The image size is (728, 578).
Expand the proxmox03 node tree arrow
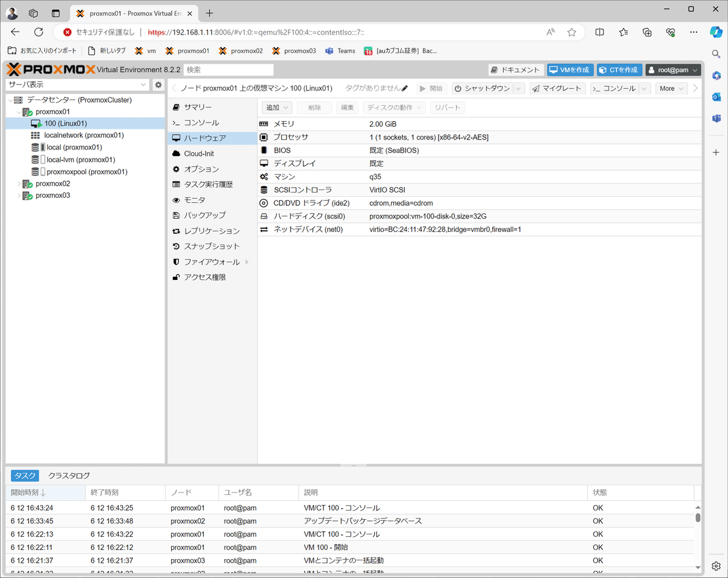pyautogui.click(x=18, y=195)
